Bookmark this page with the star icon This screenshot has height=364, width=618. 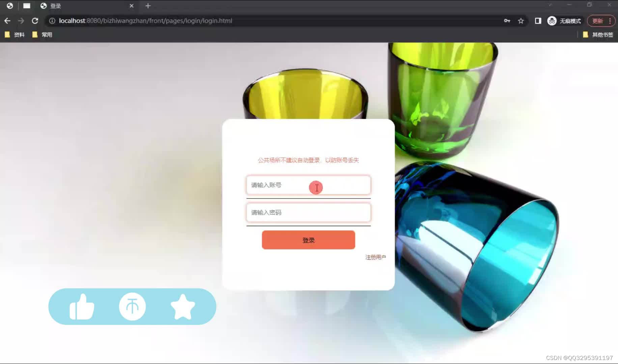pyautogui.click(x=521, y=21)
